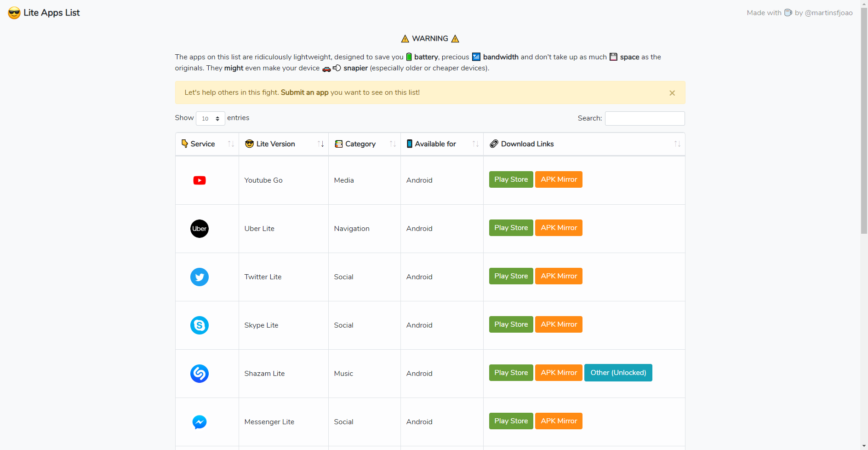The height and width of the screenshot is (450, 868).
Task: Dismiss the Submit an app alert banner
Action: [672, 93]
